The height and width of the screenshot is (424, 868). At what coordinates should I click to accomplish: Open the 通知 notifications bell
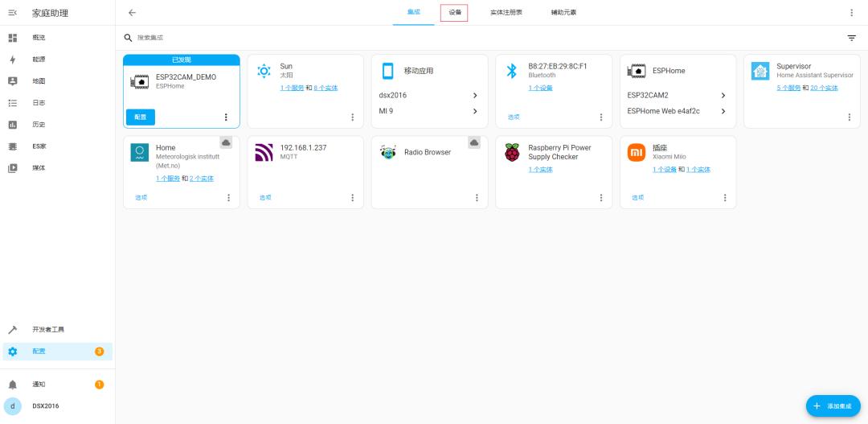pyautogui.click(x=58, y=385)
